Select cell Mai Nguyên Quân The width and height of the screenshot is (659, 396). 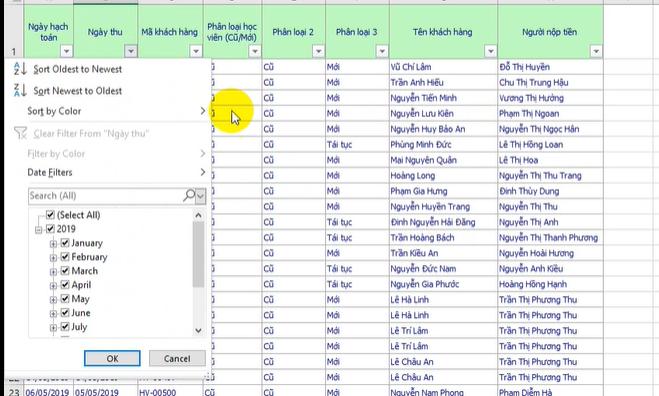click(x=443, y=160)
